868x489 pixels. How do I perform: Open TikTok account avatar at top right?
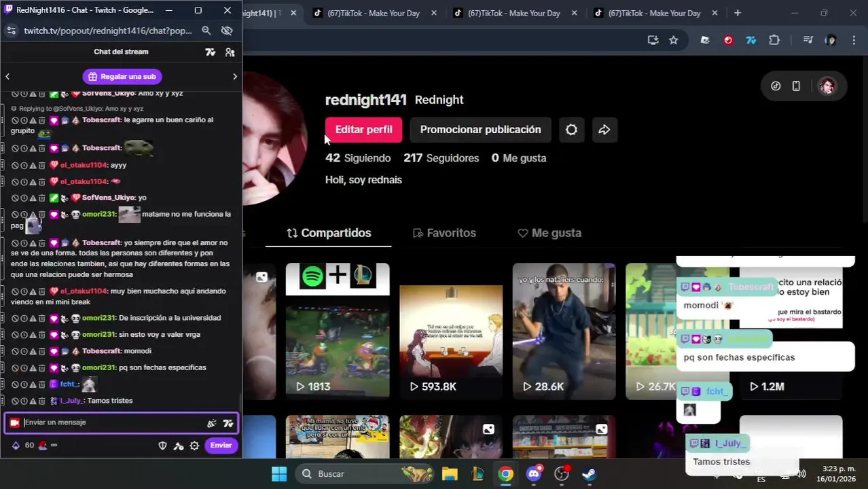(x=827, y=86)
